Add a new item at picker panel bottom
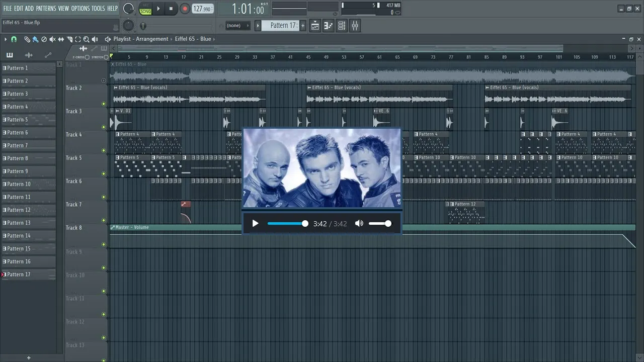 coord(29,358)
